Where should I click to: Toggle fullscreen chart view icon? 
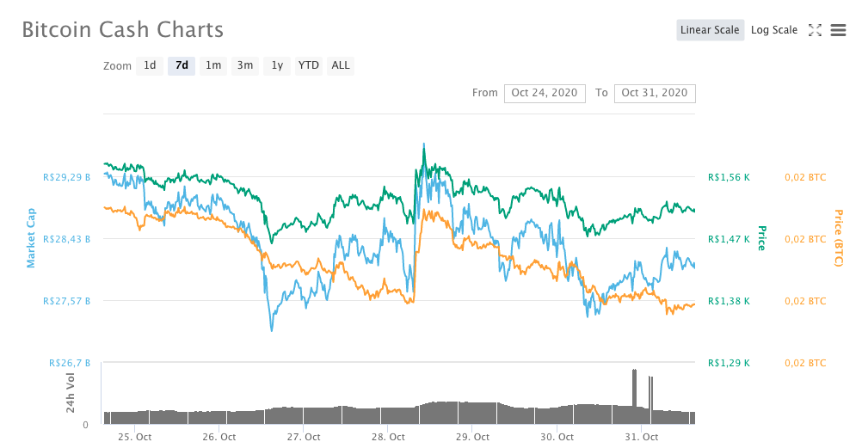click(x=815, y=30)
